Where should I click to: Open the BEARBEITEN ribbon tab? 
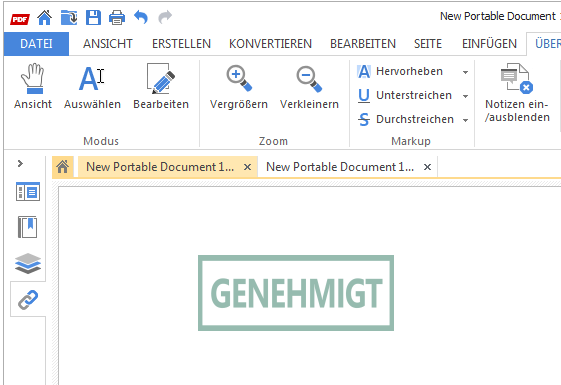[x=363, y=44]
